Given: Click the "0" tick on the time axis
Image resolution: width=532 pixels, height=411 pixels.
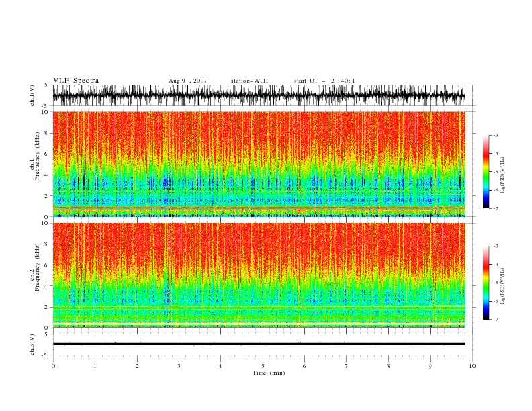Looking at the screenshot, I should pyautogui.click(x=53, y=366).
